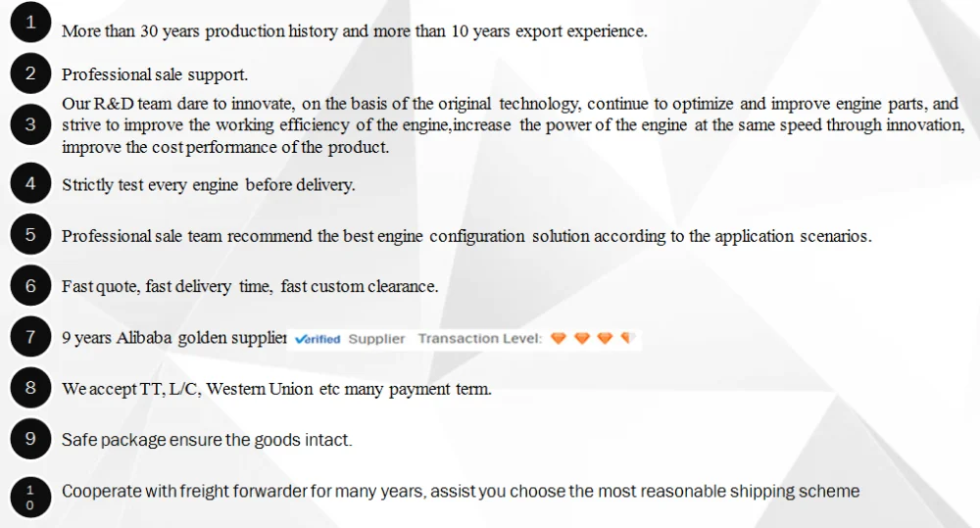Select the "Professional sale support." text
This screenshot has height=528, width=980.
(155, 74)
